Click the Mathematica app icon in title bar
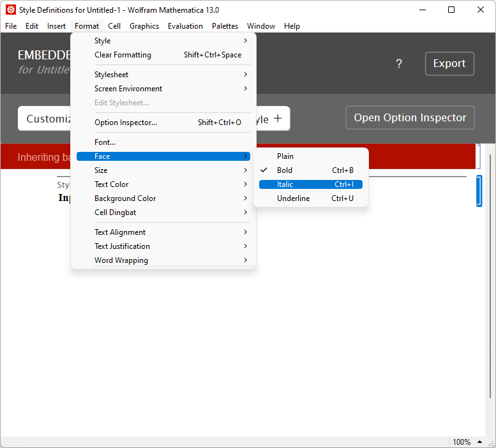Viewport: 496px width, 448px height. pyautogui.click(x=11, y=10)
